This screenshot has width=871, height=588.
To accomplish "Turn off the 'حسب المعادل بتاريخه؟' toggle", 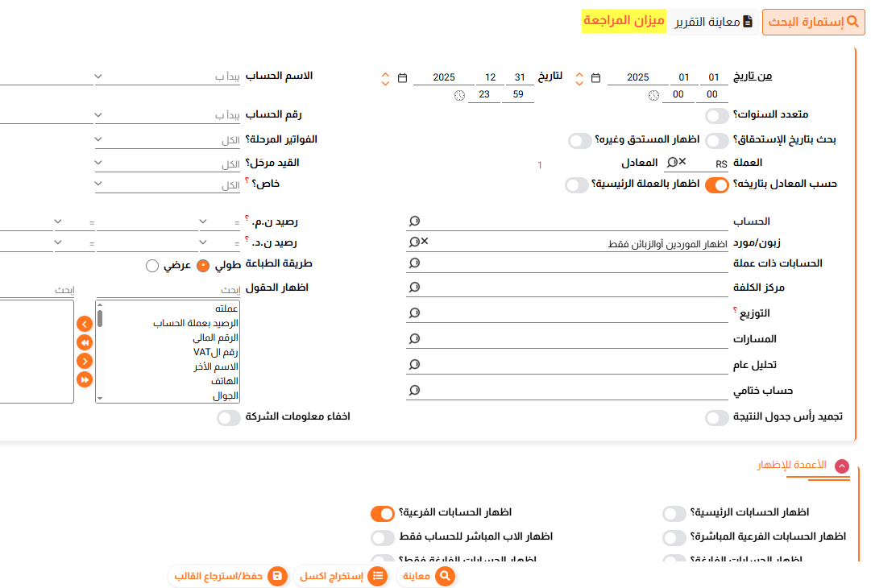I will 716,185.
